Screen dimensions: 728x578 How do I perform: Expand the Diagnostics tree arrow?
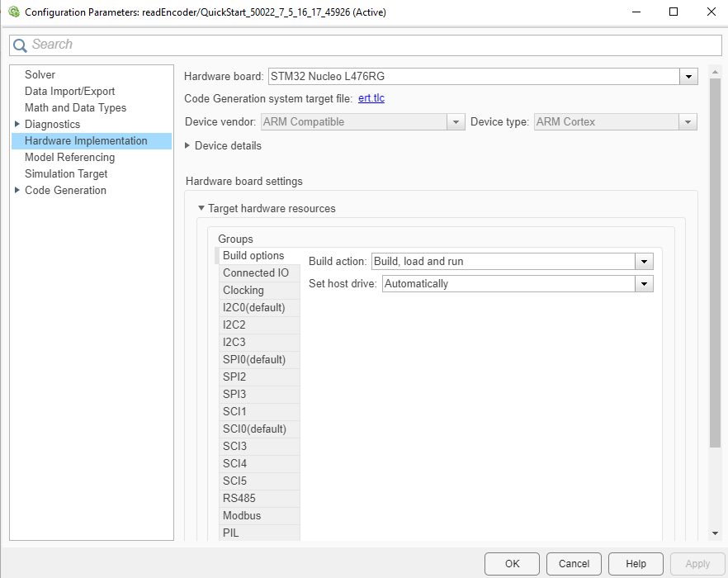(x=17, y=124)
